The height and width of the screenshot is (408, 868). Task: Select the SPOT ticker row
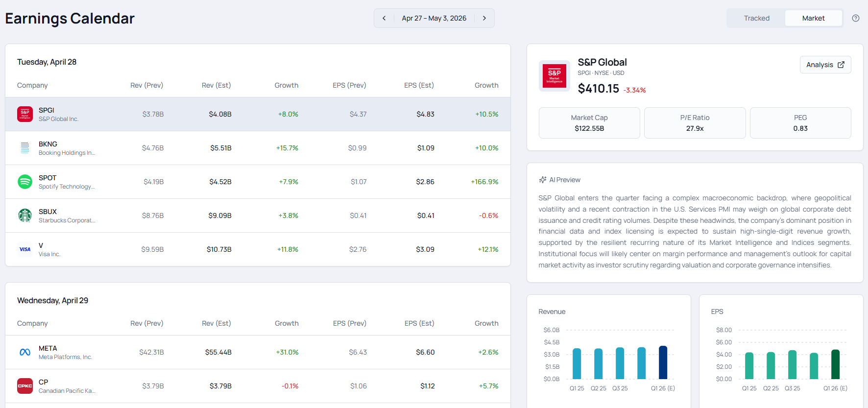tap(258, 182)
